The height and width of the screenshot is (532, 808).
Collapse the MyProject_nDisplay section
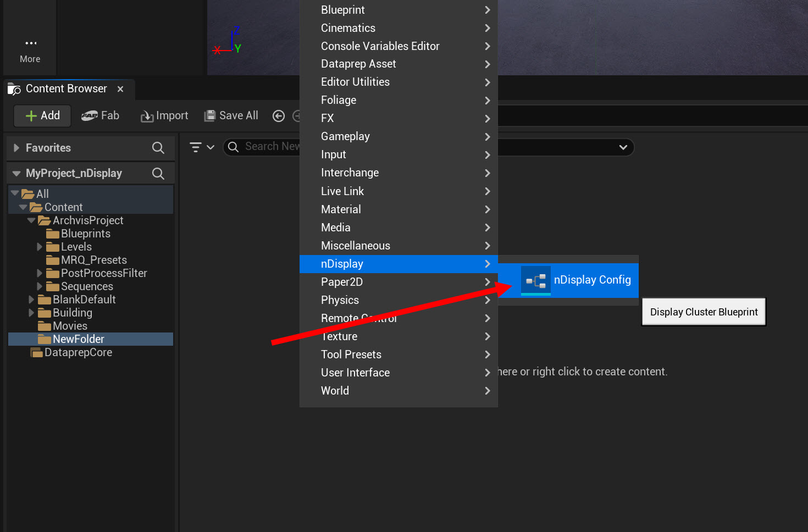[16, 174]
